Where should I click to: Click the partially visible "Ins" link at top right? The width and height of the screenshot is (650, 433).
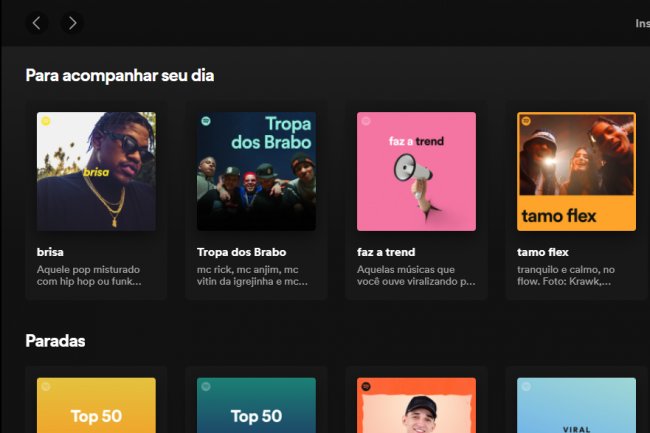tap(641, 23)
